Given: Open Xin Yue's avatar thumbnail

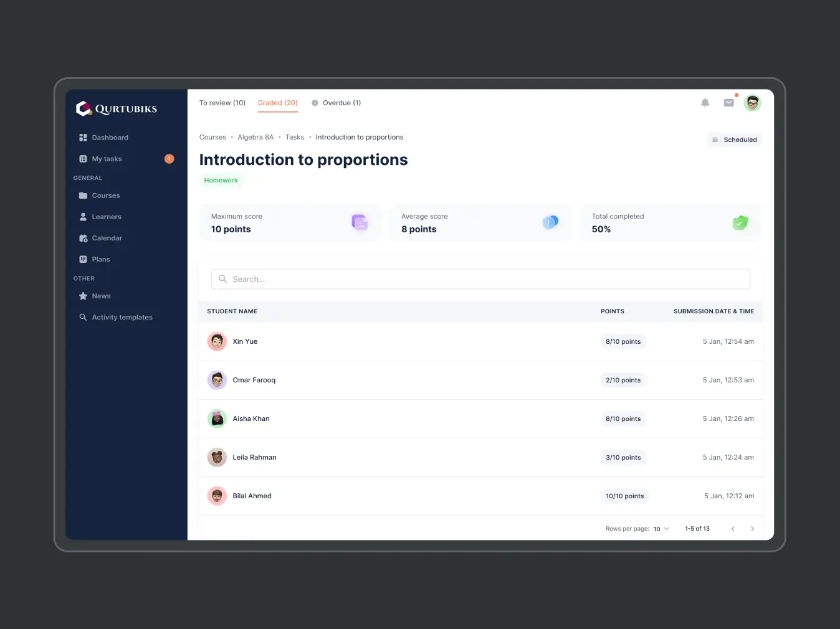Looking at the screenshot, I should (217, 341).
